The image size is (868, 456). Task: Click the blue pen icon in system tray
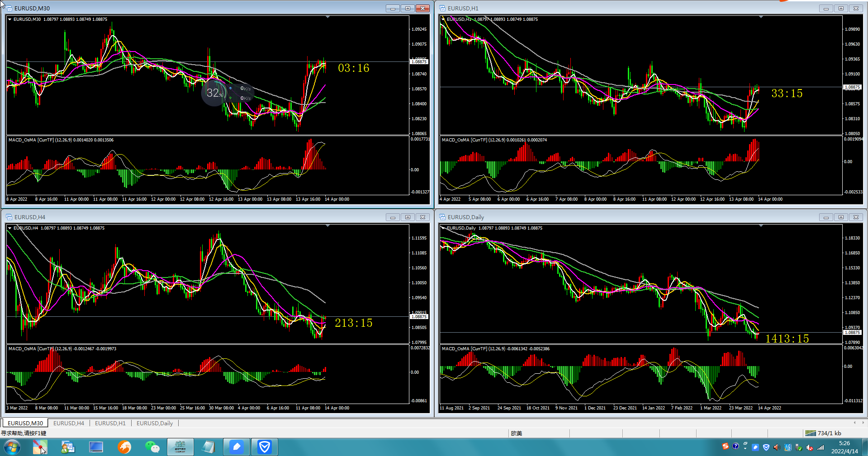click(x=755, y=447)
